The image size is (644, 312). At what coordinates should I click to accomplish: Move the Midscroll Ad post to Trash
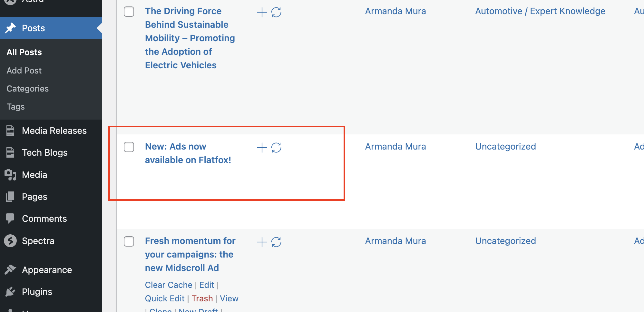202,298
